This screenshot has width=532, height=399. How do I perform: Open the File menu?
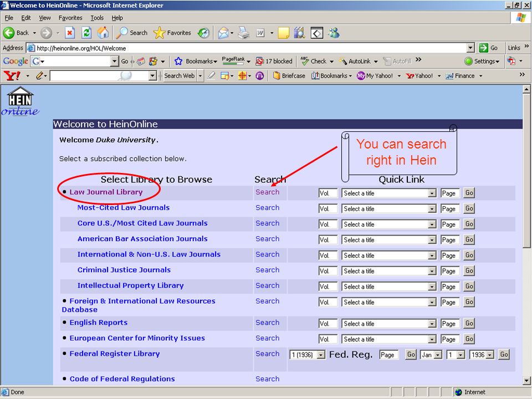click(9, 18)
